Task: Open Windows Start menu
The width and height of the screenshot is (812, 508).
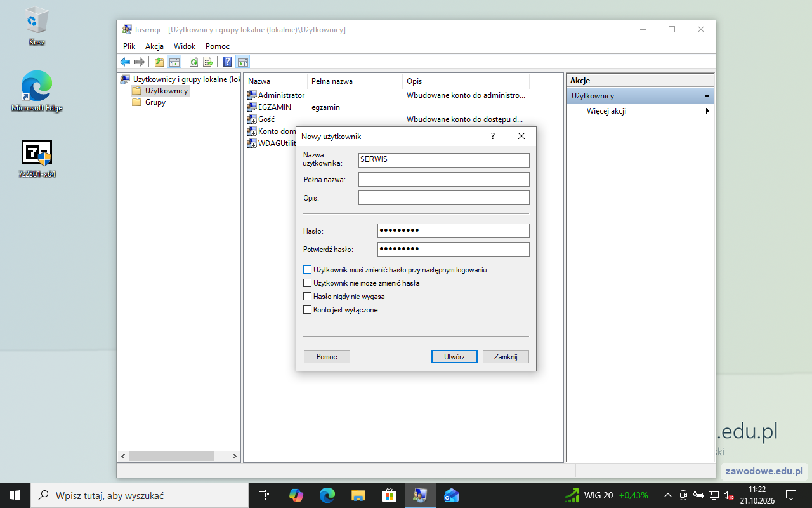Action: 15,495
